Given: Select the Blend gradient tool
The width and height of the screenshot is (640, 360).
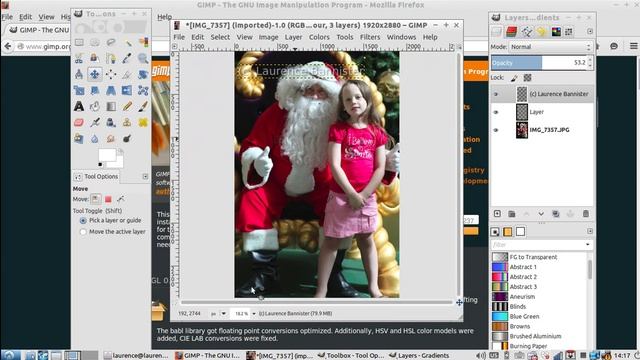Looking at the screenshot, I should (x=111, y=106).
